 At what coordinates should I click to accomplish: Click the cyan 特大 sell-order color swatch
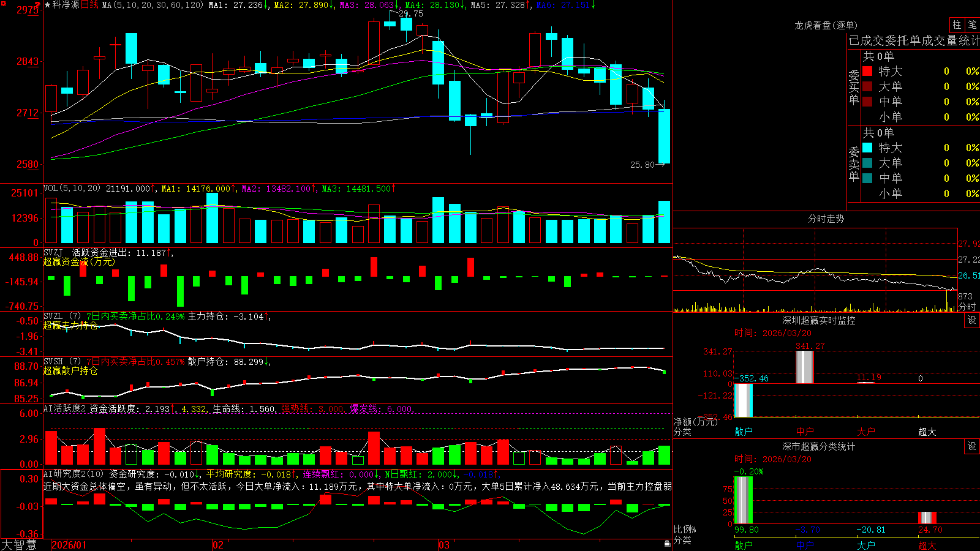[x=867, y=148]
